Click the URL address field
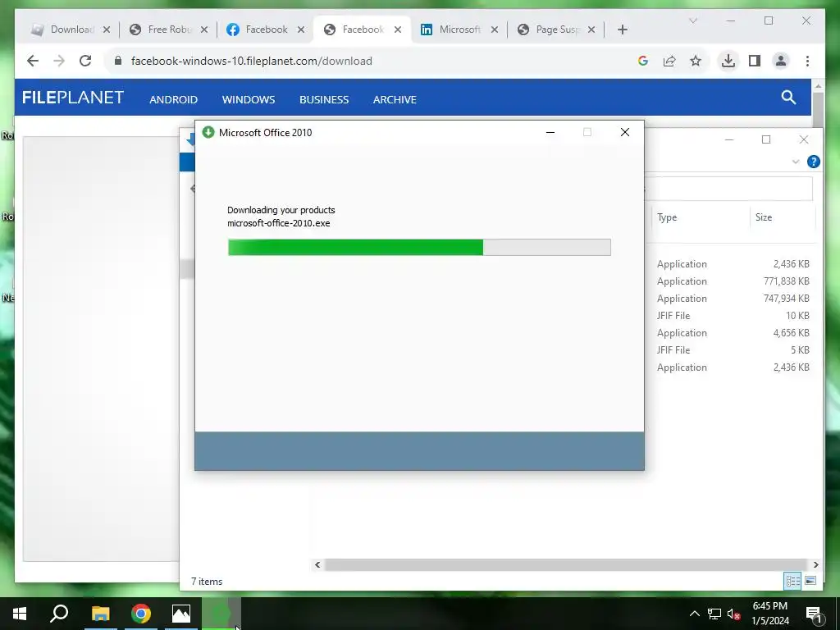The width and height of the screenshot is (840, 630). 370,61
